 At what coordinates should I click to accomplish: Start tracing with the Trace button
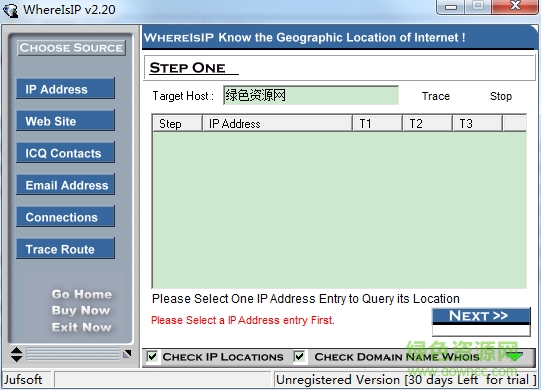click(436, 96)
